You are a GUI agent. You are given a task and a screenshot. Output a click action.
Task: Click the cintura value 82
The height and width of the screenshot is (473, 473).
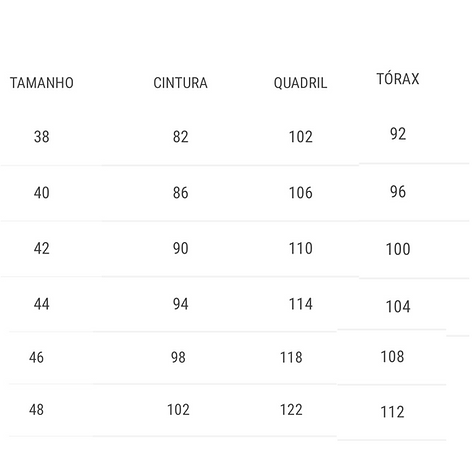click(x=180, y=137)
